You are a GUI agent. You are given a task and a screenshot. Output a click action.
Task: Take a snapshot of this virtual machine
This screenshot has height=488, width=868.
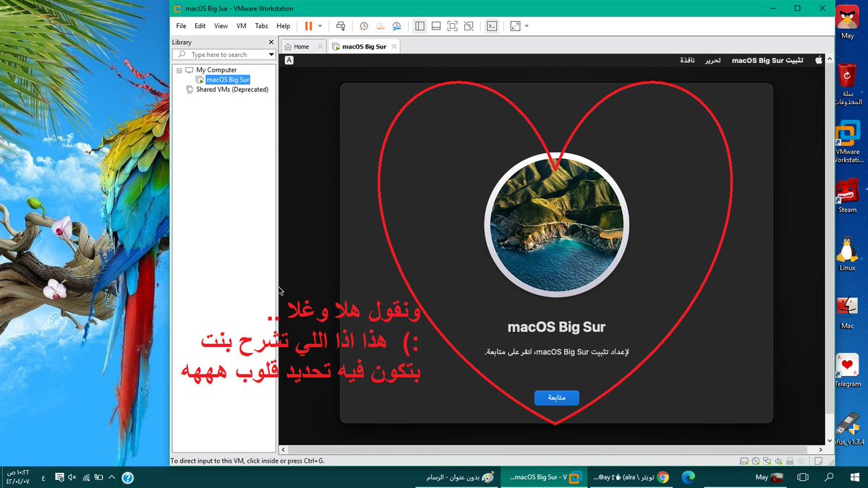click(364, 26)
